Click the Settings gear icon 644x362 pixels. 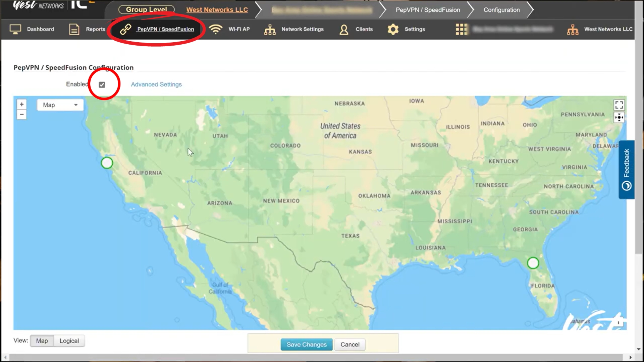click(x=393, y=29)
